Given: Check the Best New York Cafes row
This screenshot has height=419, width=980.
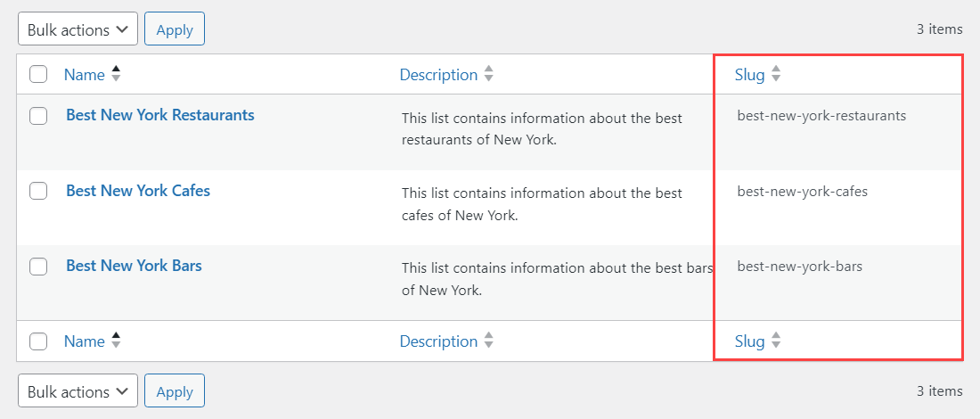Looking at the screenshot, I should point(38,191).
